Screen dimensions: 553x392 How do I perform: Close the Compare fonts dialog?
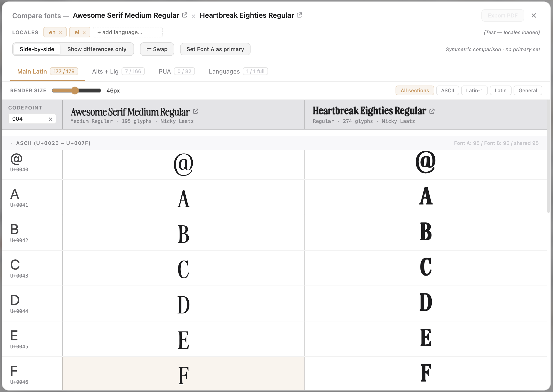point(534,15)
